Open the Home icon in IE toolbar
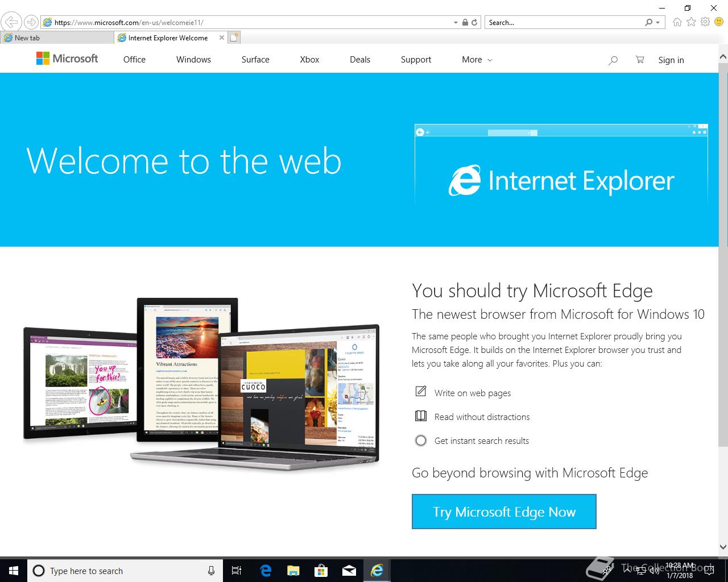The width and height of the screenshot is (728, 582). (x=677, y=22)
